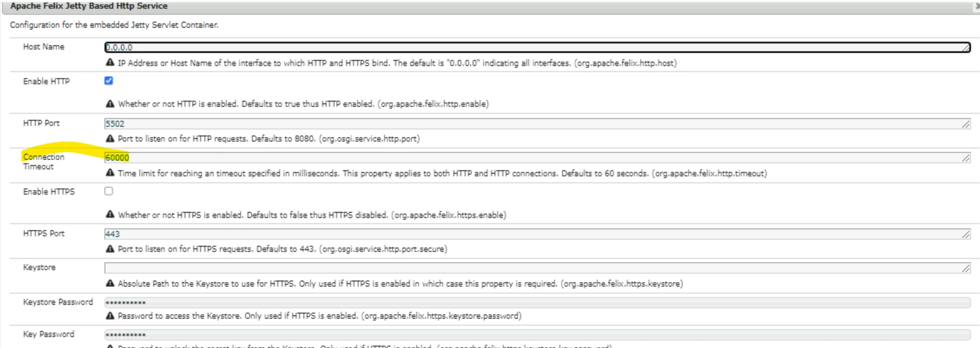Image resolution: width=980 pixels, height=348 pixels.
Task: Click the Key Password field
Action: pyautogui.click(x=537, y=335)
